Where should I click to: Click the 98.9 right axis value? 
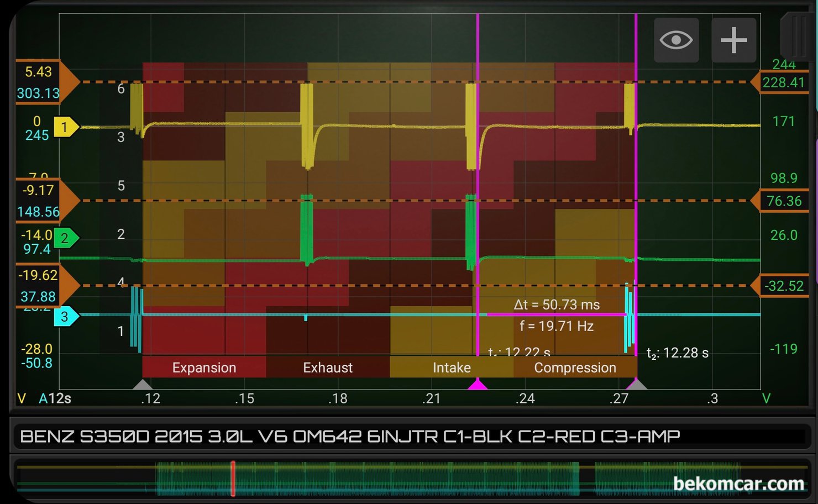pyautogui.click(x=784, y=178)
